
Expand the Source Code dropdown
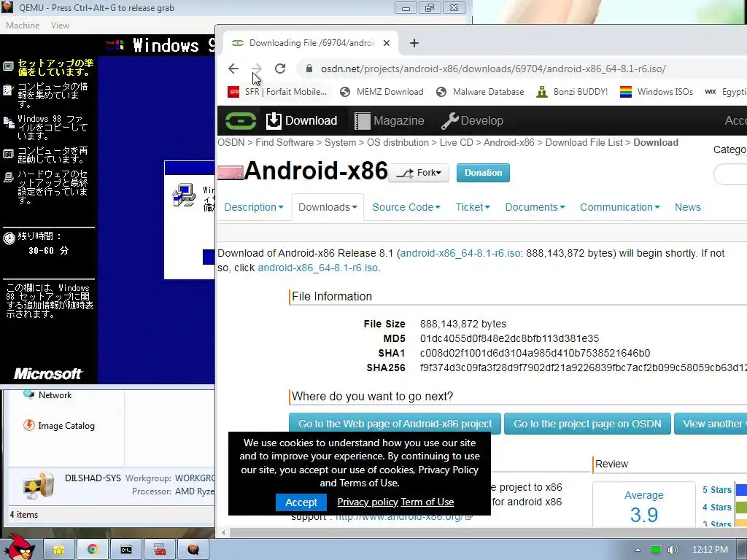[x=406, y=207]
